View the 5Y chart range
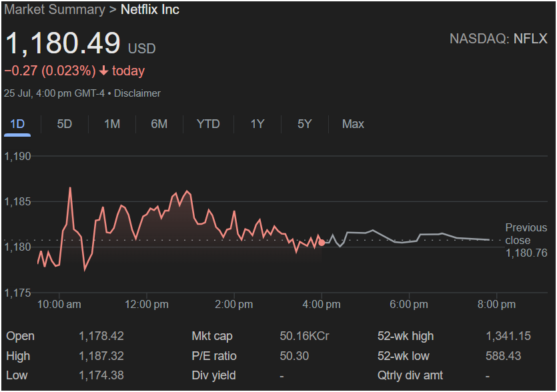Image resolution: width=557 pixels, height=392 pixels. click(304, 124)
